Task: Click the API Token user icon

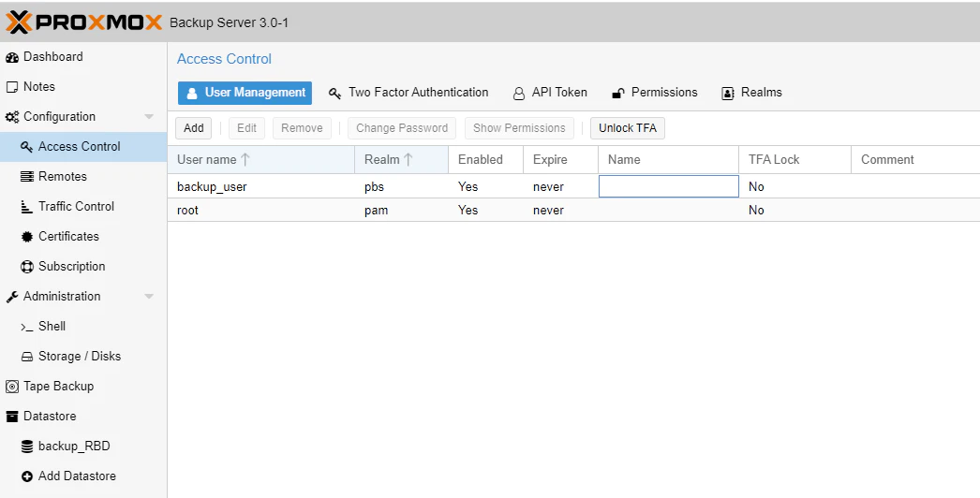Action: (519, 94)
